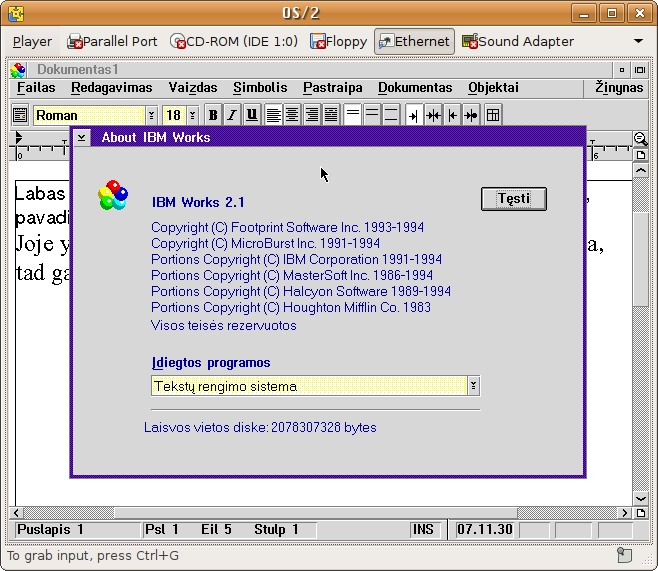The image size is (658, 571).
Task: Open font size dropdown arrow
Action: [193, 115]
